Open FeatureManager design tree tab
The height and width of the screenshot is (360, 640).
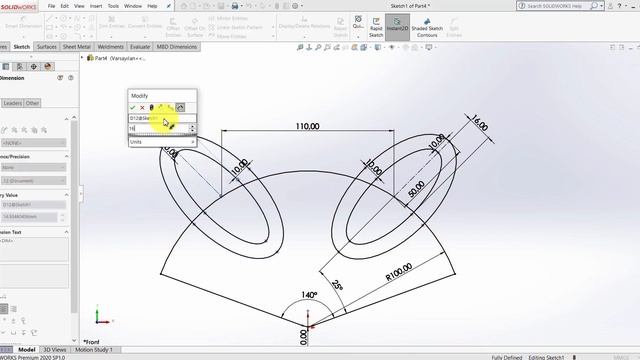[5, 67]
